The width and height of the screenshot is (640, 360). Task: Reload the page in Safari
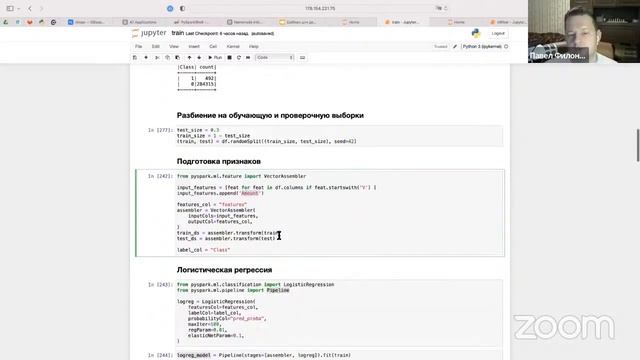click(445, 8)
